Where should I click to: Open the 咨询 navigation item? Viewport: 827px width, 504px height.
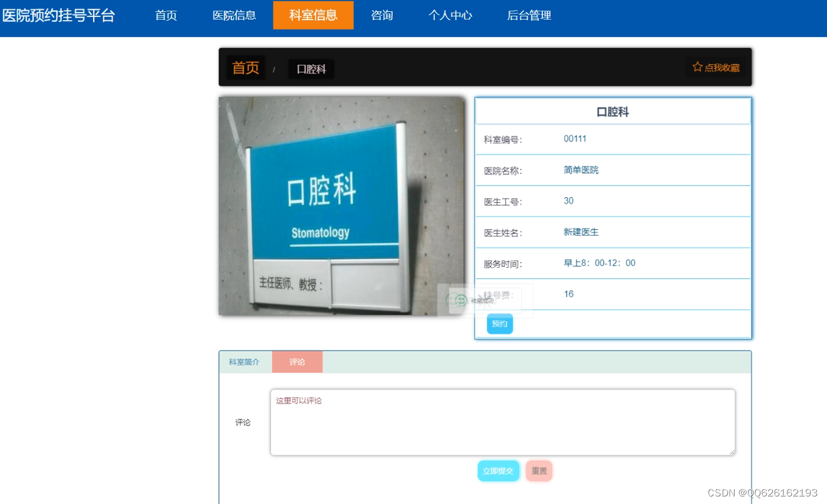pyautogui.click(x=382, y=16)
